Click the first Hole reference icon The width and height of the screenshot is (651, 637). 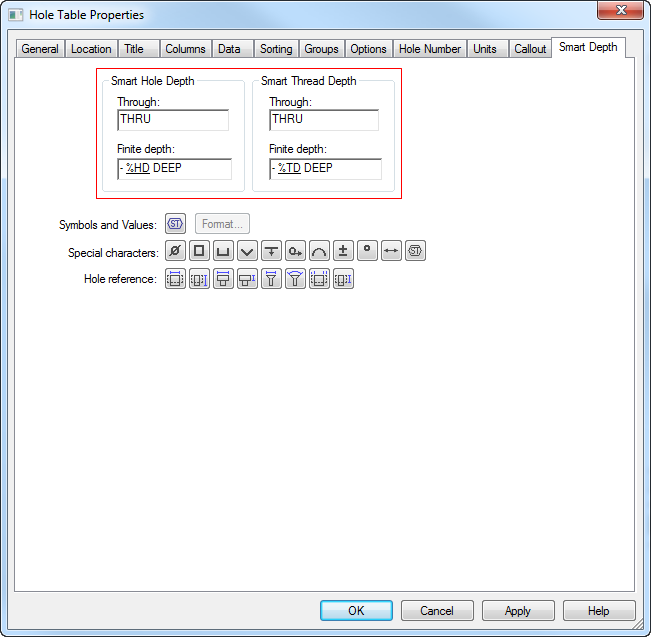176,279
